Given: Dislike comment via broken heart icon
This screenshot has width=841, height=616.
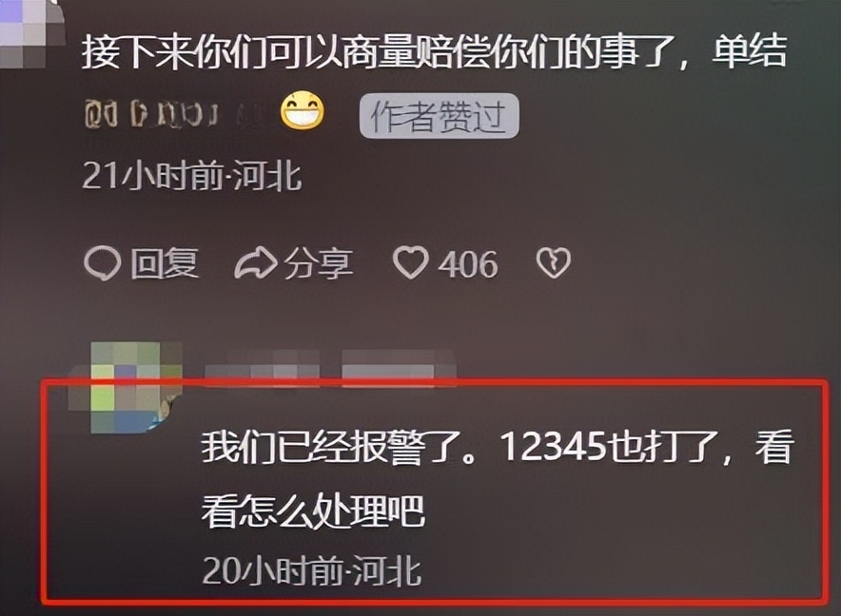Looking at the screenshot, I should (x=553, y=262).
